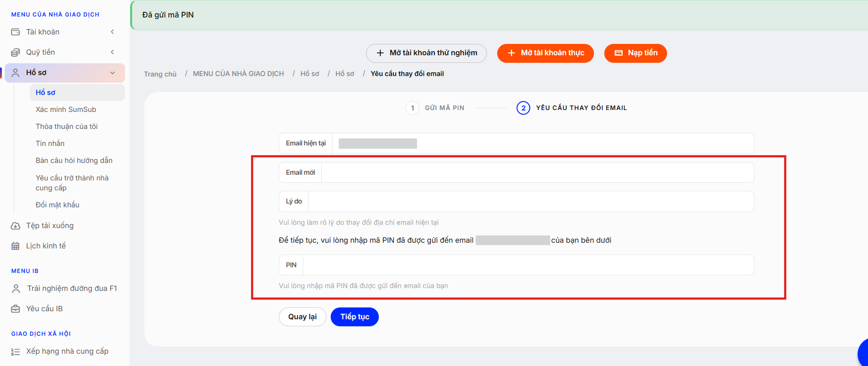
Task: Focus the Lý do input field
Action: [x=531, y=202]
